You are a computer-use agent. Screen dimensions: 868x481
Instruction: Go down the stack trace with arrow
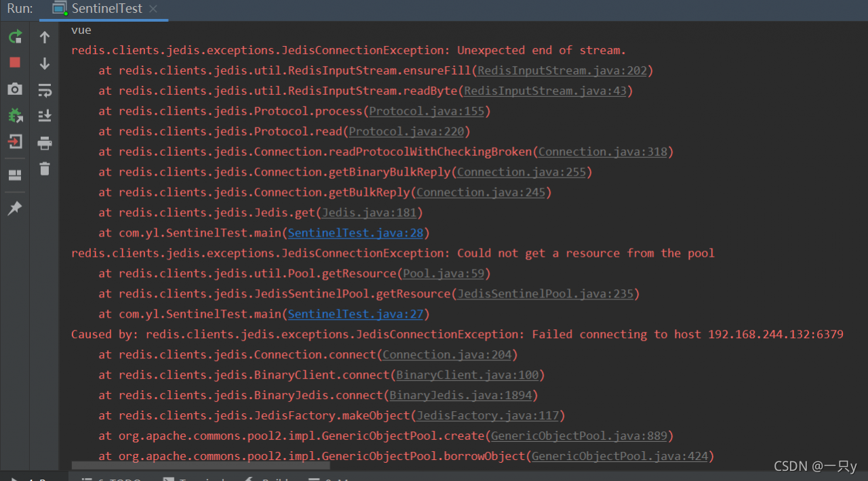(x=45, y=64)
